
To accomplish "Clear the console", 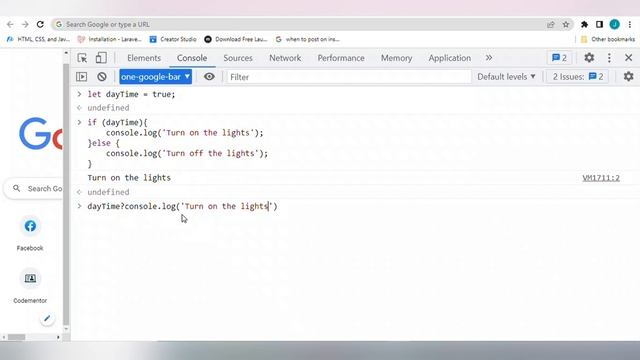I will 102,77.
